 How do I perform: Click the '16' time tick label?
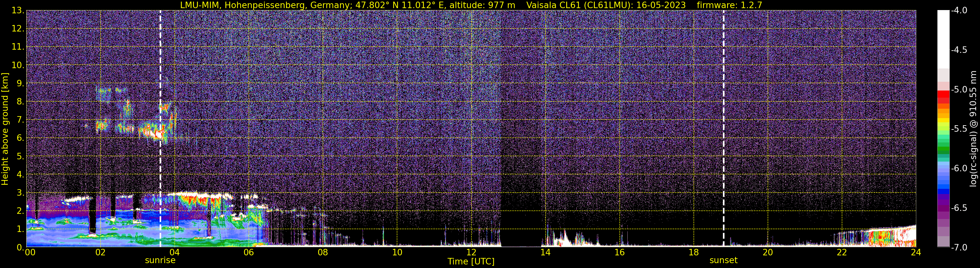pyautogui.click(x=619, y=252)
